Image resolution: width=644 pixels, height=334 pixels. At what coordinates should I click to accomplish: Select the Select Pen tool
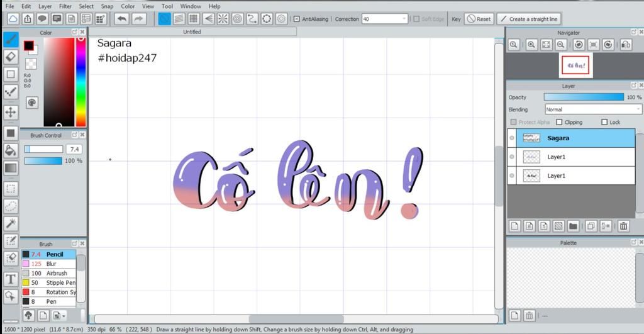[11, 241]
